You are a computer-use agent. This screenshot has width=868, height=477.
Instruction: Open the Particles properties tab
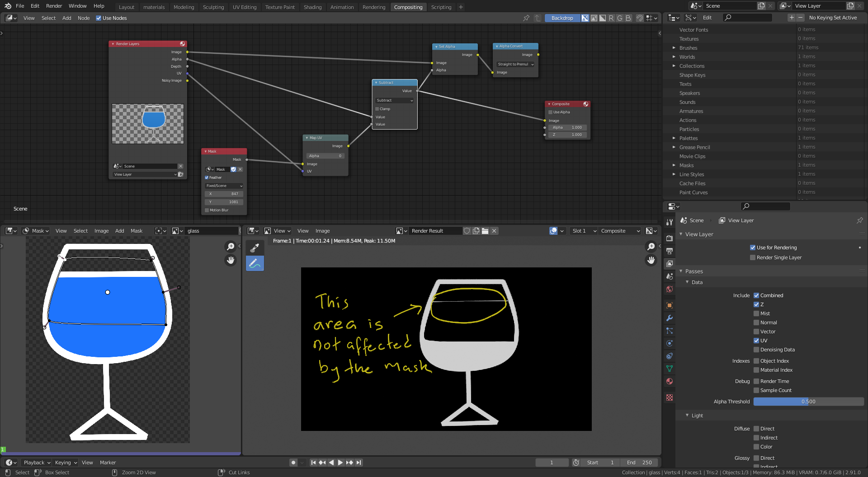coord(670,331)
